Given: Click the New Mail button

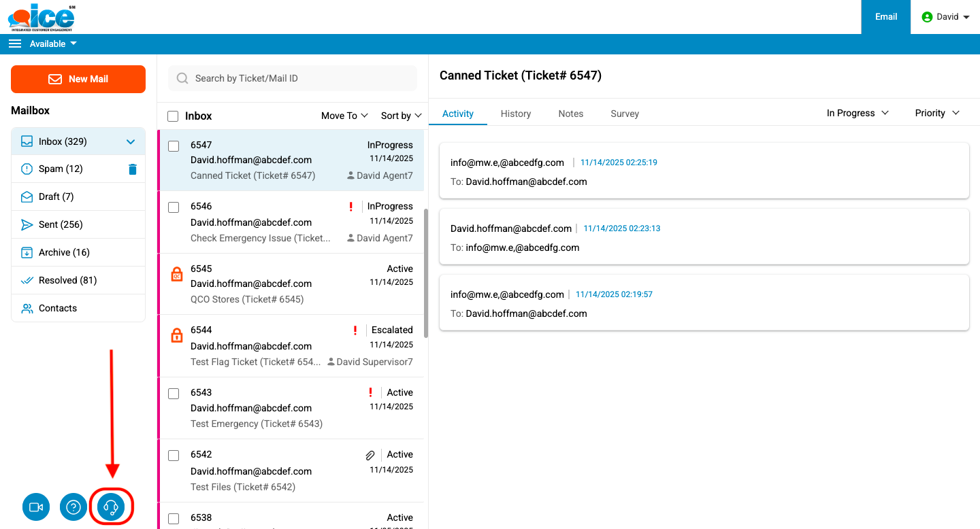Looking at the screenshot, I should click(x=78, y=79).
